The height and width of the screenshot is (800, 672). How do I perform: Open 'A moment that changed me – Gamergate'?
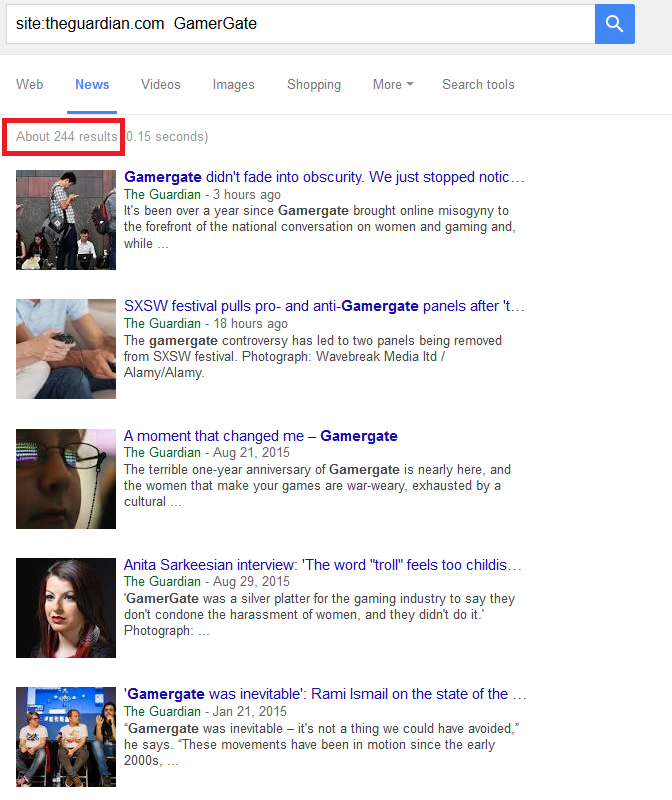pyautogui.click(x=261, y=436)
